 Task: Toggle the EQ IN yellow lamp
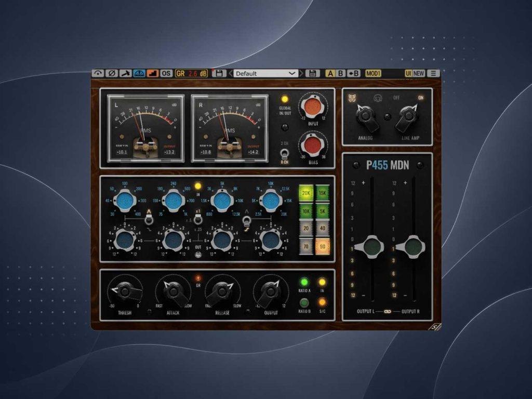pos(198,186)
